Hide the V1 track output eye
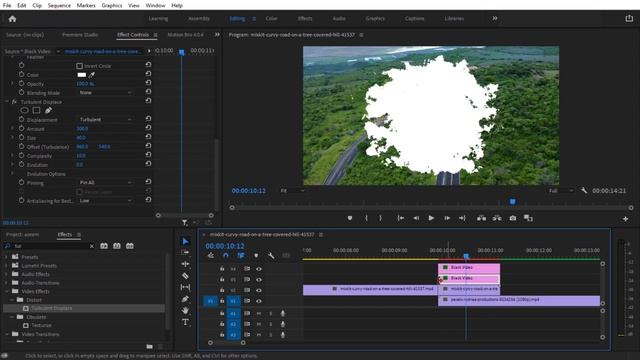This screenshot has width=640, height=360. pos(259,301)
